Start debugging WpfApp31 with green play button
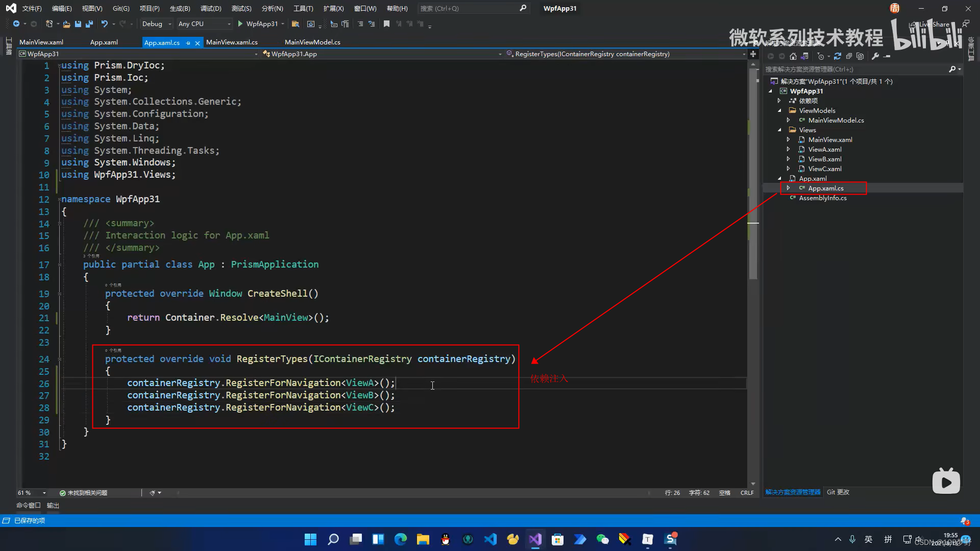980x551 pixels. tap(240, 24)
